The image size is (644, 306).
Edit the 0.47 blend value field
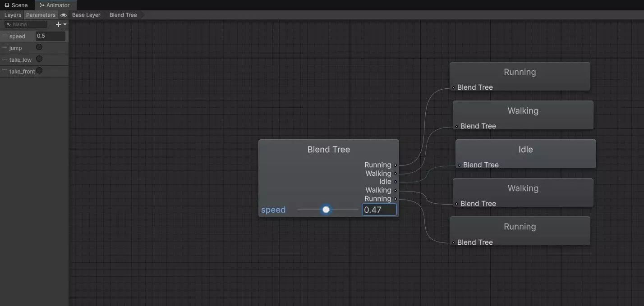[x=379, y=210]
